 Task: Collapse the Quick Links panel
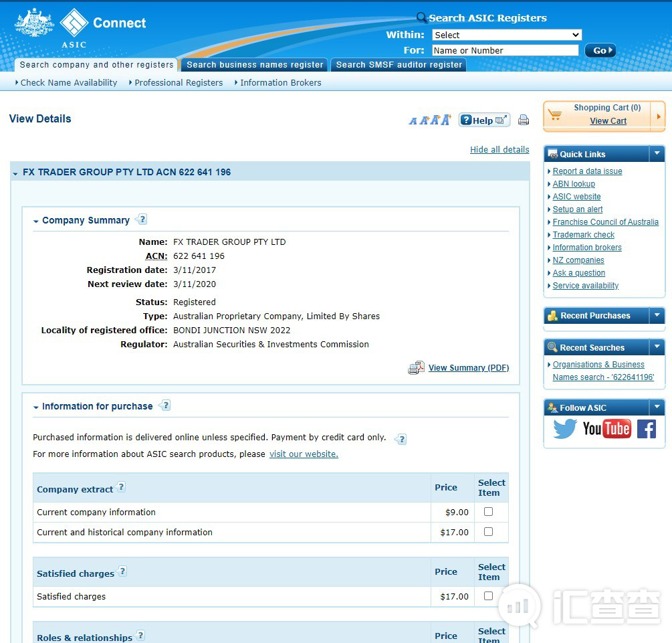pos(657,154)
